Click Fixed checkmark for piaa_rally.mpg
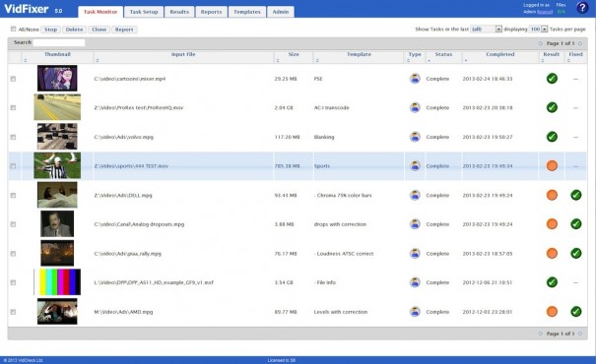This screenshot has width=596, height=364. click(576, 253)
